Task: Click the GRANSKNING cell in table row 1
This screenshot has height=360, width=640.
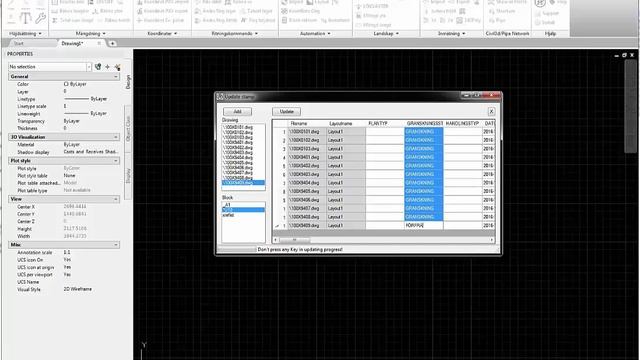Action: pos(424,131)
